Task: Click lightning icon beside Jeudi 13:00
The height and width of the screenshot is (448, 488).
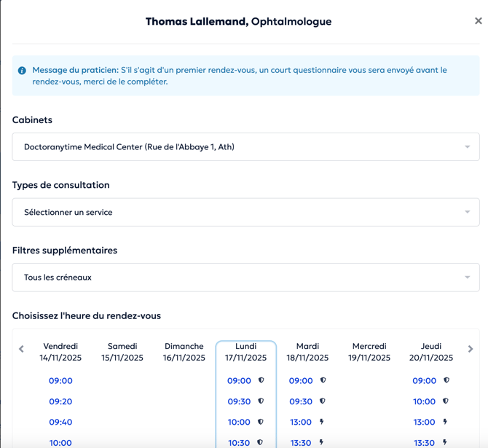Action: click(445, 422)
